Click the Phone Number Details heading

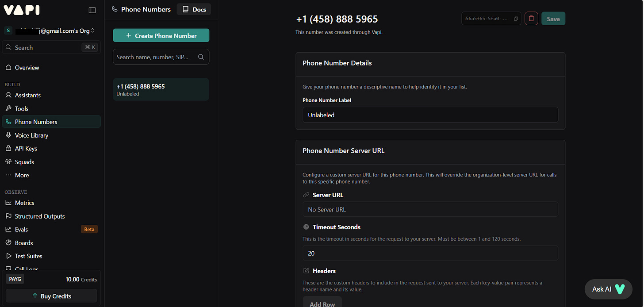tap(337, 63)
